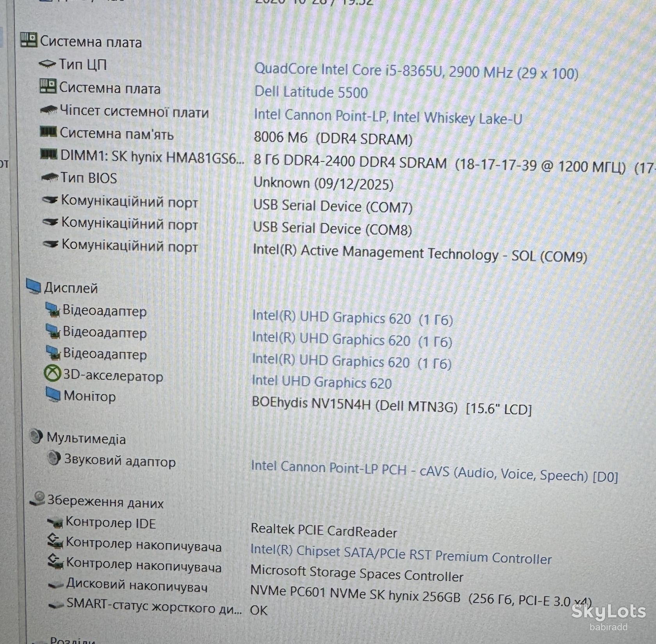This screenshot has width=656, height=644.
Task: Open the QuadCore Intel Core i5-8365U link
Action: pos(416,71)
